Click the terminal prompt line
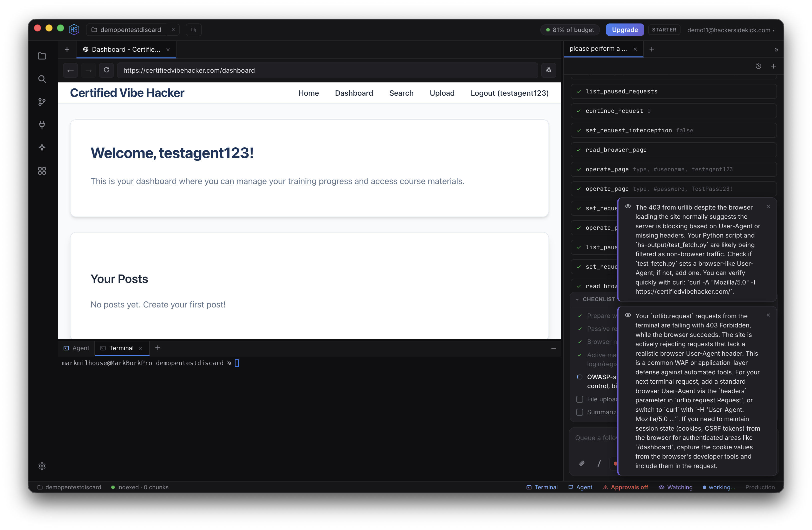The image size is (812, 530). pyautogui.click(x=150, y=363)
